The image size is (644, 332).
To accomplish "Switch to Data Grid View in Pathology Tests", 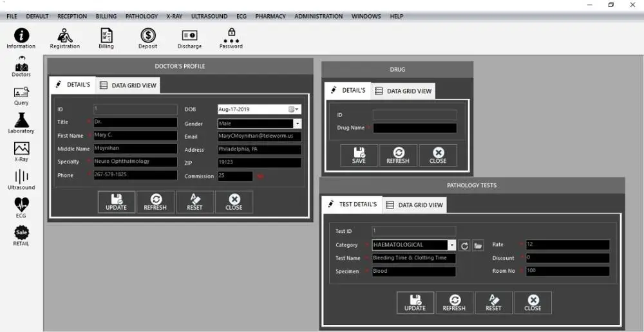I will coord(414,205).
